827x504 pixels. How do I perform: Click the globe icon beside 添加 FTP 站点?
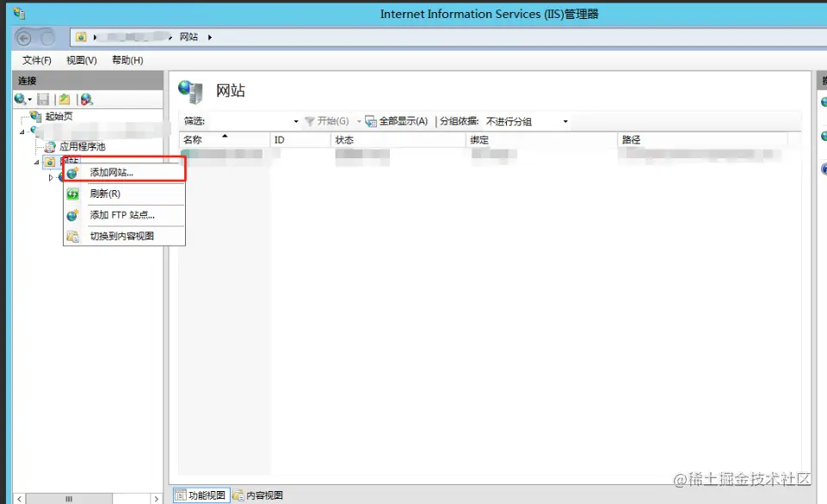[73, 215]
